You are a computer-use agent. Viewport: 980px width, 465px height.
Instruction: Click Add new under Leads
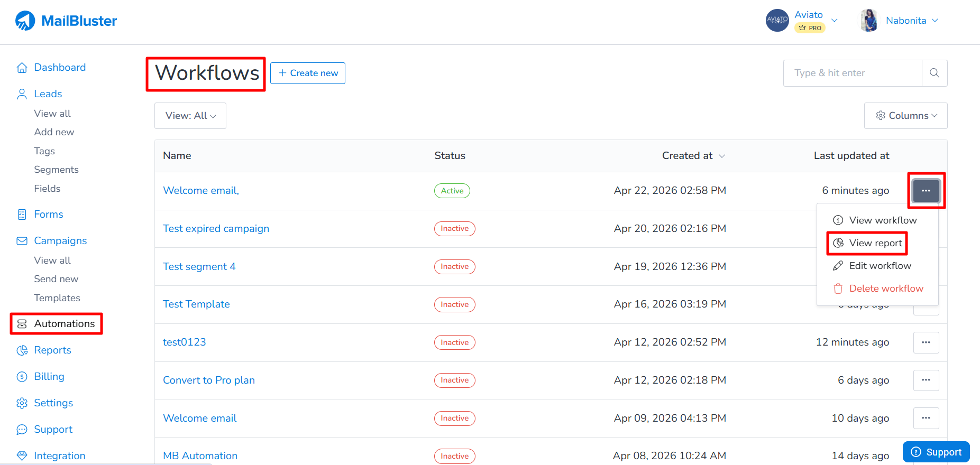pos(54,132)
